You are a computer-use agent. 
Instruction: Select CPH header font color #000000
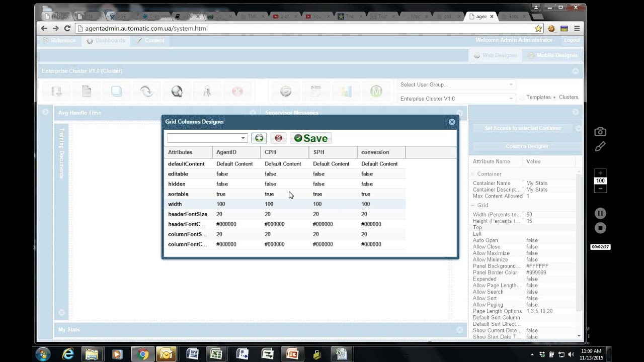285,224
